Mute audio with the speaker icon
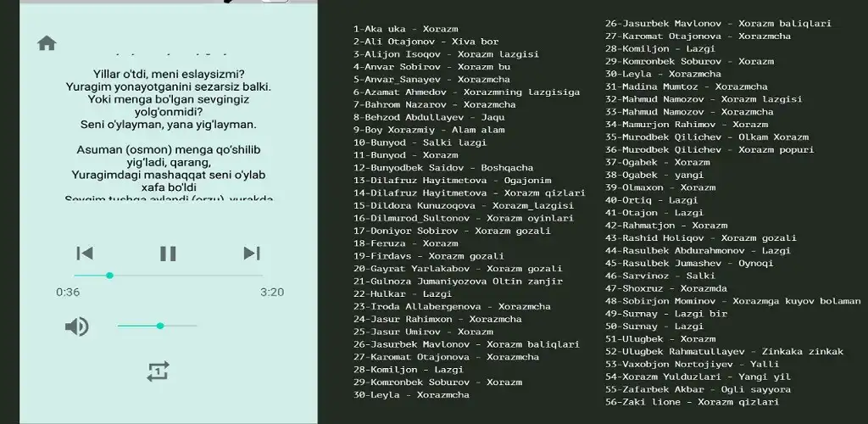Image resolution: width=868 pixels, height=424 pixels. pos(77,326)
